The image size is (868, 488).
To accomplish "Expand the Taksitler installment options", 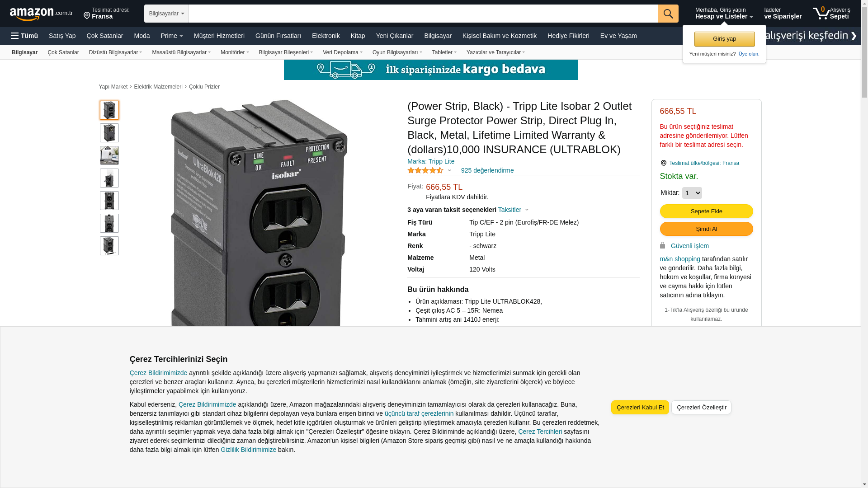I will pos(514,210).
